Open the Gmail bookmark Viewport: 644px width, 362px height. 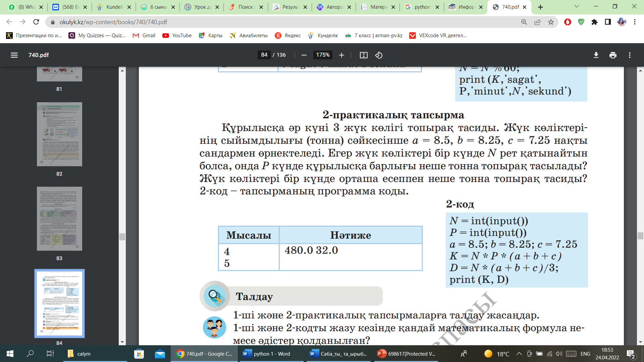[x=144, y=36]
